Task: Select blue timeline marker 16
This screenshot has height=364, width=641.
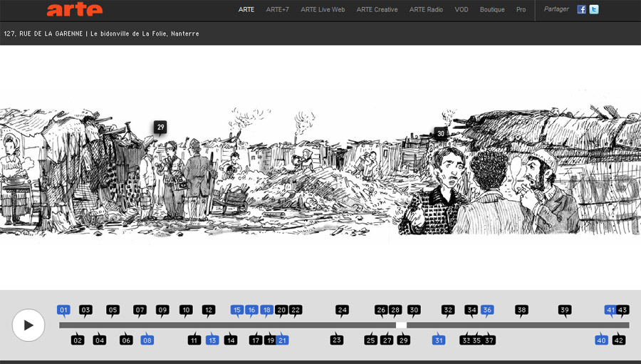Action: pyautogui.click(x=251, y=310)
